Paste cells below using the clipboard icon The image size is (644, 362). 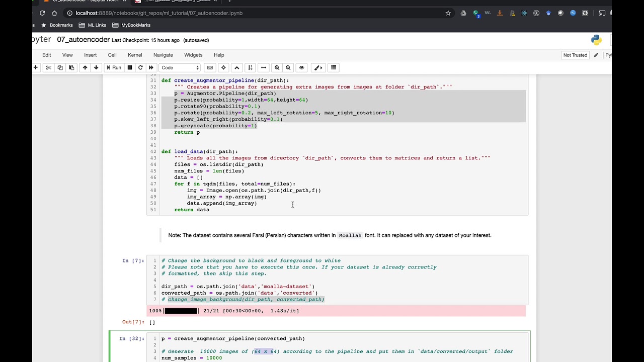(x=71, y=67)
